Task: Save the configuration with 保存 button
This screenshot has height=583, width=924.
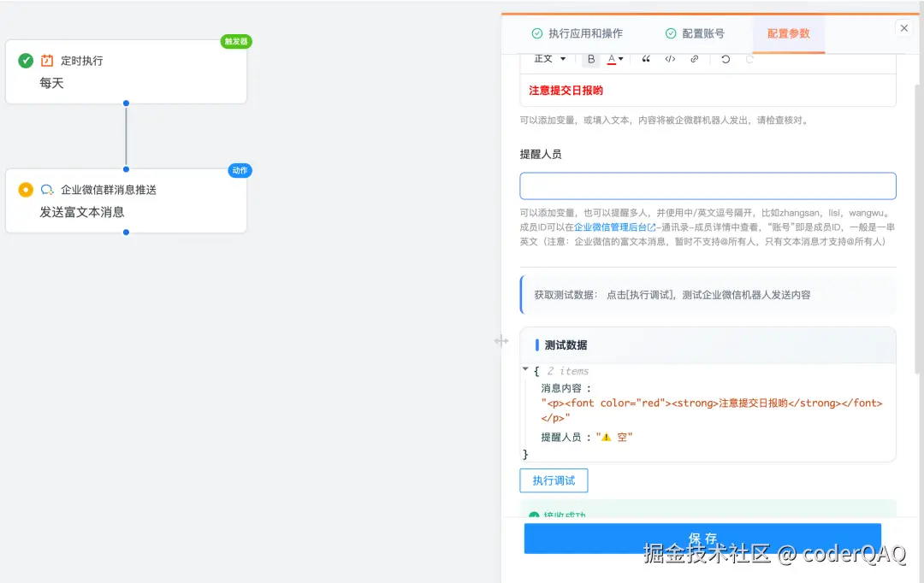Action: click(702, 539)
